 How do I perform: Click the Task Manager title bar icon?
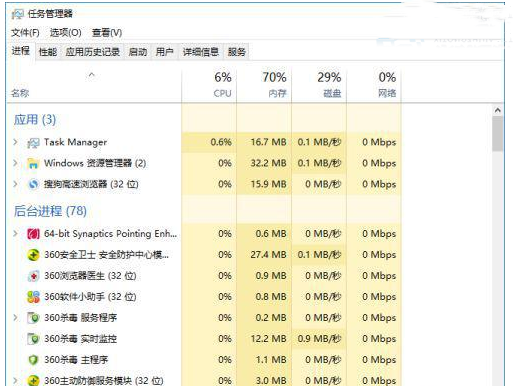pyautogui.click(x=18, y=14)
